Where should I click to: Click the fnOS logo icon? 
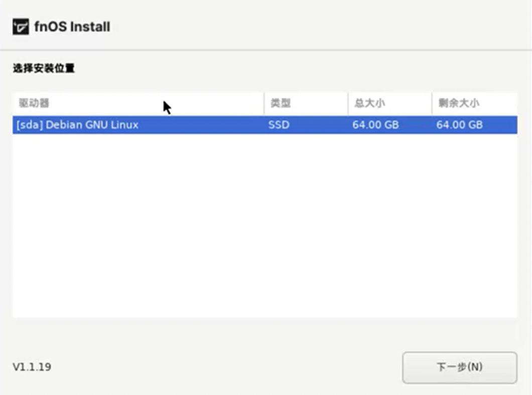[21, 27]
